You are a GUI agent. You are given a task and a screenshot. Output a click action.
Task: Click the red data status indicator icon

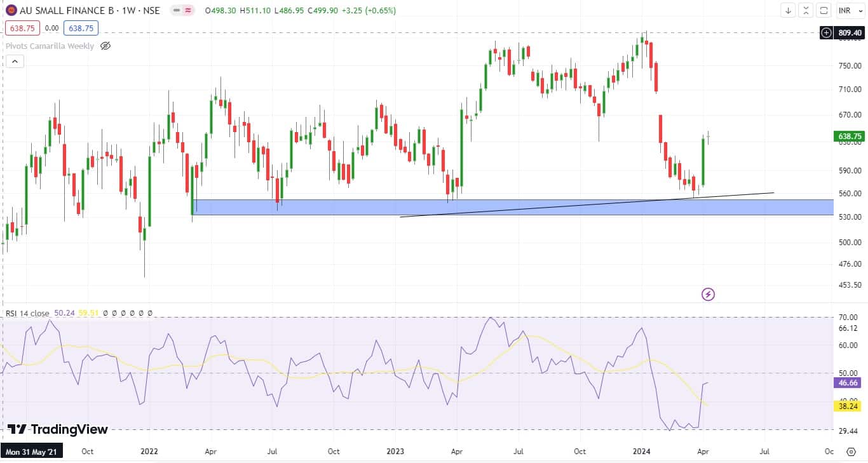point(188,11)
